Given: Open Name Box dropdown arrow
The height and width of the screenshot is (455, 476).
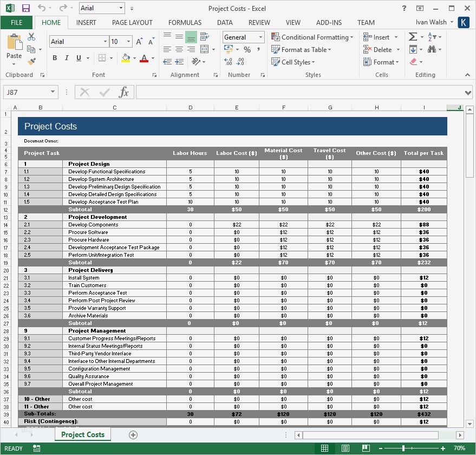Looking at the screenshot, I should 53,92.
